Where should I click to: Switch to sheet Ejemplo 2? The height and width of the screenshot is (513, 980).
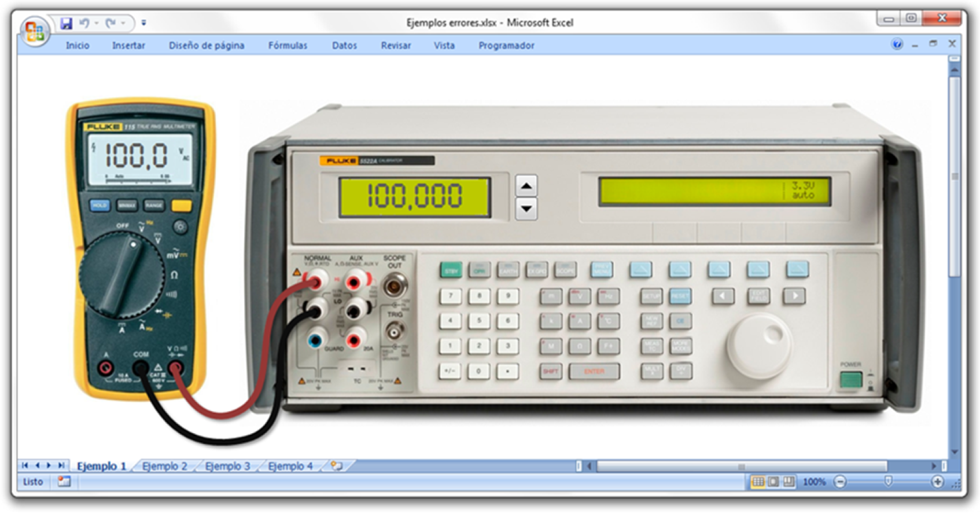(165, 466)
